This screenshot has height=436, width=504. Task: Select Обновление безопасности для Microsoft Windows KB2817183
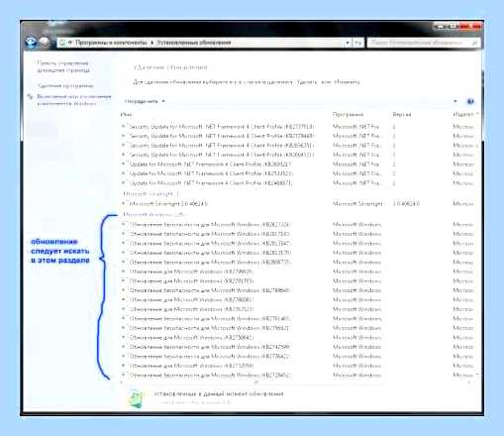click(206, 234)
